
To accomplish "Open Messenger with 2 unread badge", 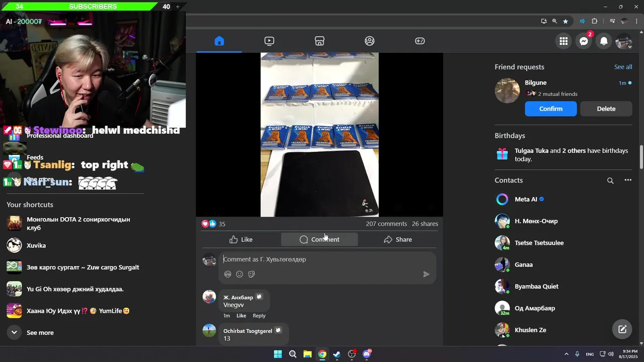I will coord(584,41).
